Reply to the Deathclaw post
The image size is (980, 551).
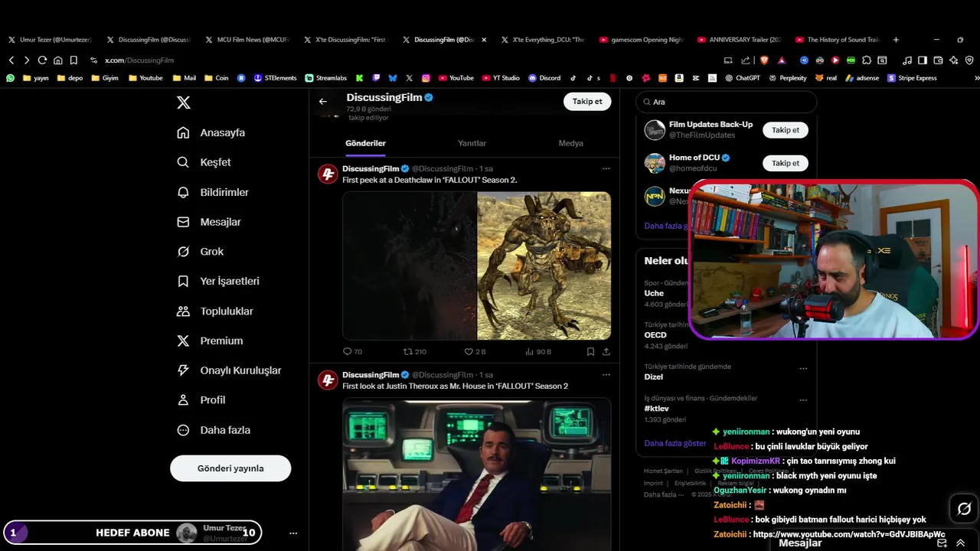click(352, 352)
